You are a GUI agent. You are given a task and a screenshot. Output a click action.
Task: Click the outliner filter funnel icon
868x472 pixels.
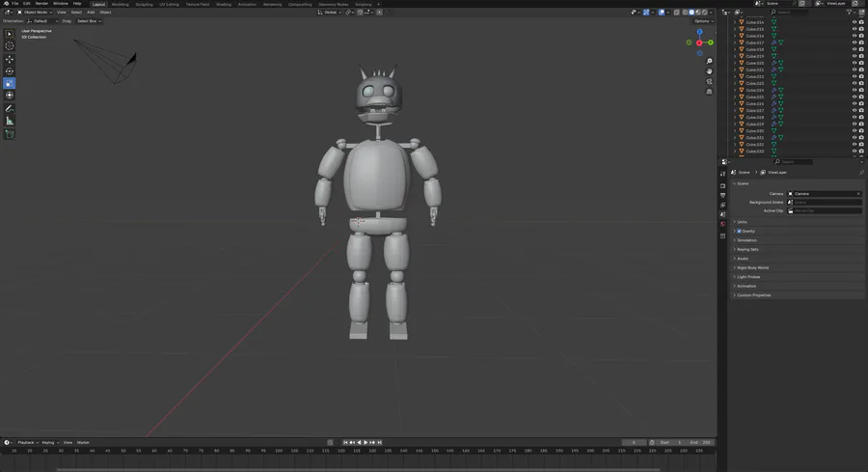849,12
